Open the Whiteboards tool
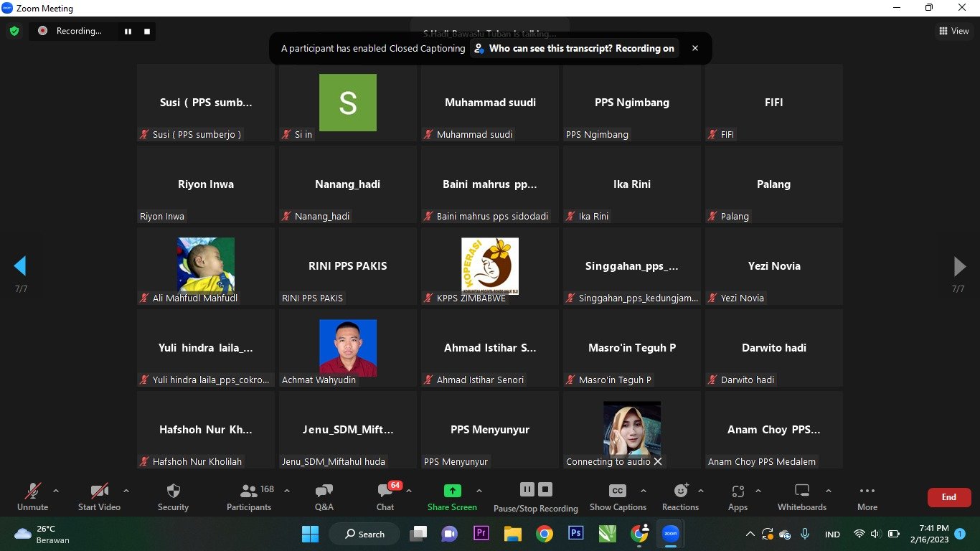Viewport: 980px width, 551px height. point(801,497)
